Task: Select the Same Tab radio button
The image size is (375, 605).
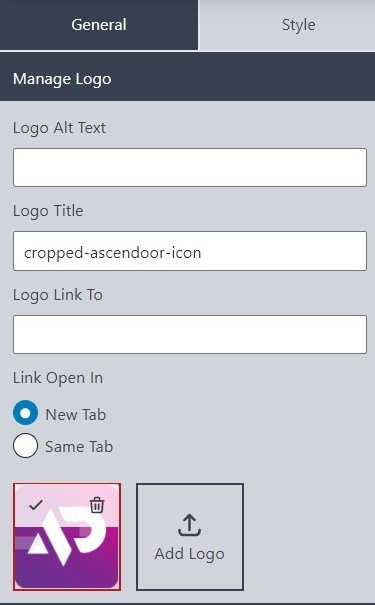Action: coord(25,445)
